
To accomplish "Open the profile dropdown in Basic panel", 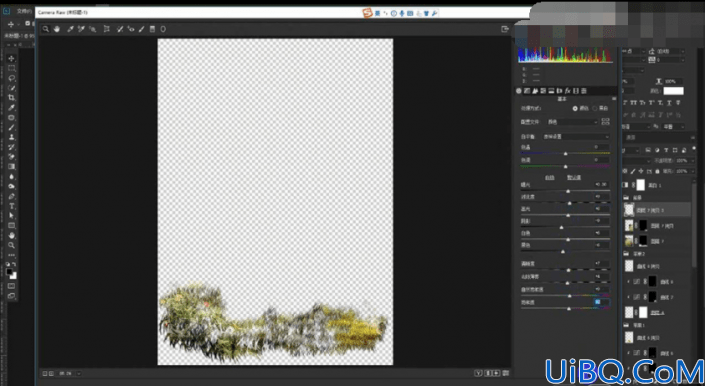I will (572, 122).
